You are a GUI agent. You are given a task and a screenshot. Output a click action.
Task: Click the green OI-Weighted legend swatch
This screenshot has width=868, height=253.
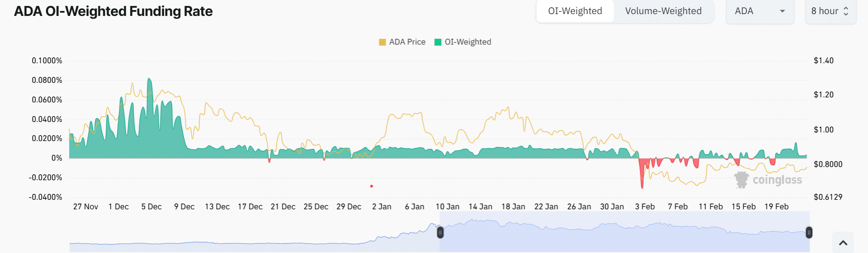438,42
